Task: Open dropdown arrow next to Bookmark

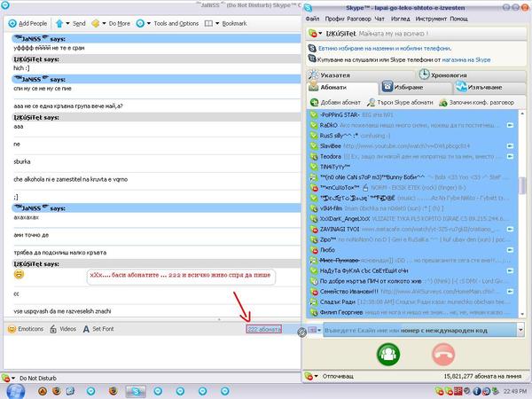Action: [217, 23]
